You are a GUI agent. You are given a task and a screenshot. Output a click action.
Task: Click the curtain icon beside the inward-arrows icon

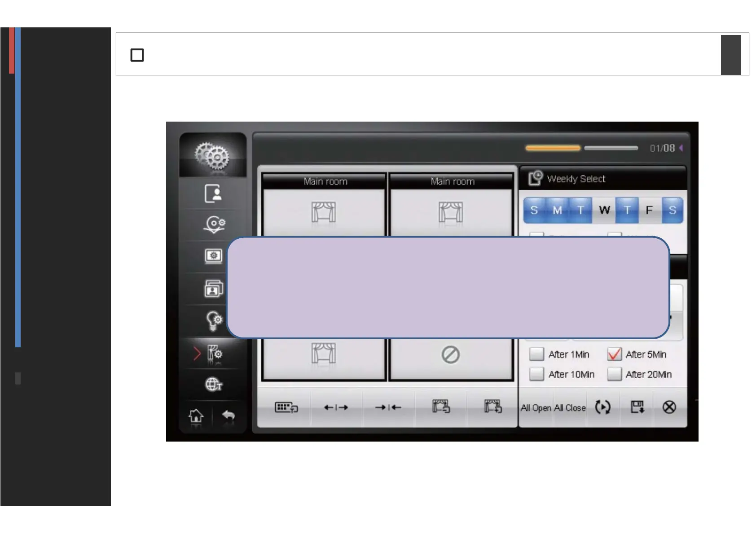(441, 407)
